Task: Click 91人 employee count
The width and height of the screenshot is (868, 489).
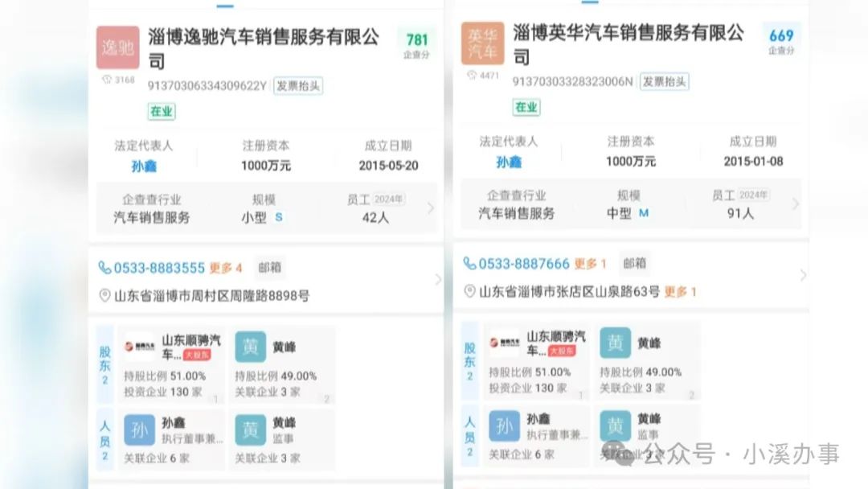Action: pyautogui.click(x=740, y=214)
